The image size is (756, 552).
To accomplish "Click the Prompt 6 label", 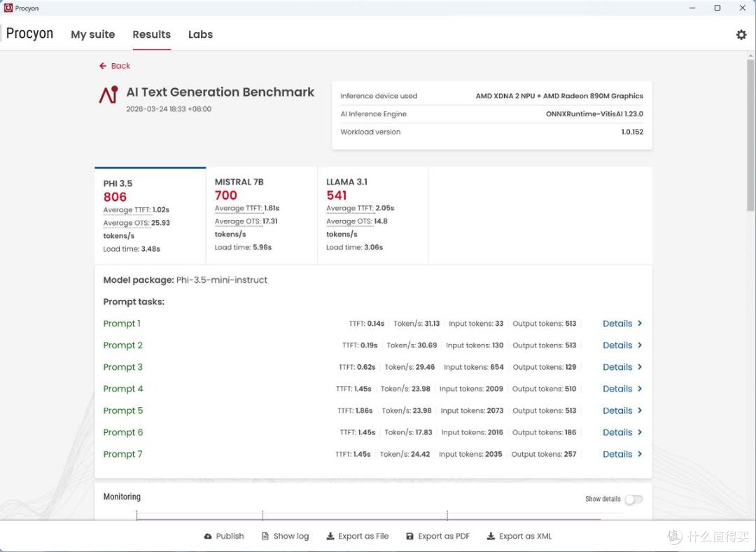I will pyautogui.click(x=123, y=432).
